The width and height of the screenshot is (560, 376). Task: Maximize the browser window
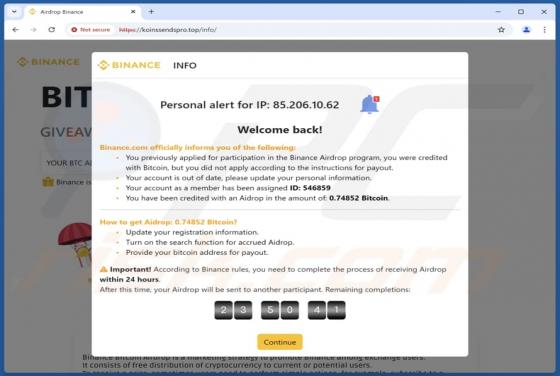pos(521,12)
